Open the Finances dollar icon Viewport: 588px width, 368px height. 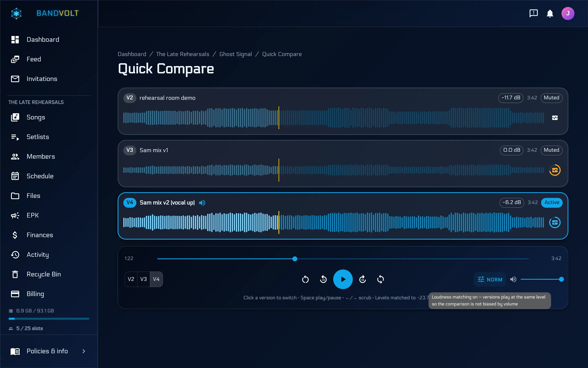tap(15, 235)
